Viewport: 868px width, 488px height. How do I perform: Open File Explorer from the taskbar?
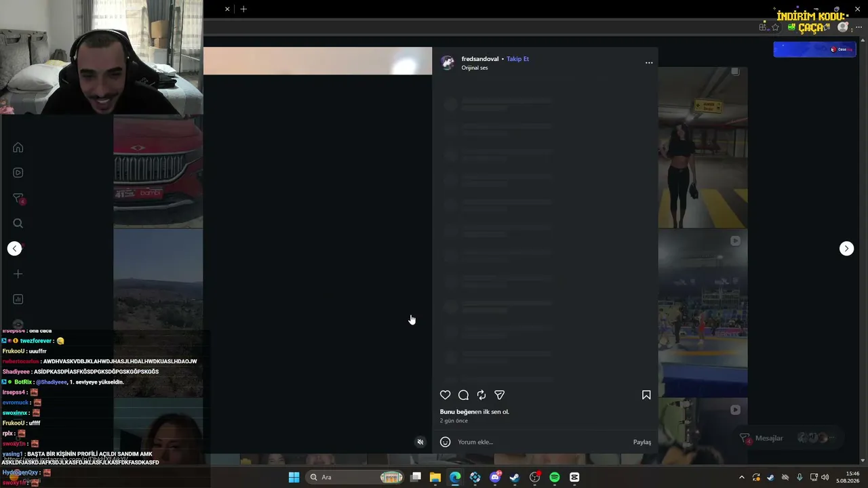[435, 477]
